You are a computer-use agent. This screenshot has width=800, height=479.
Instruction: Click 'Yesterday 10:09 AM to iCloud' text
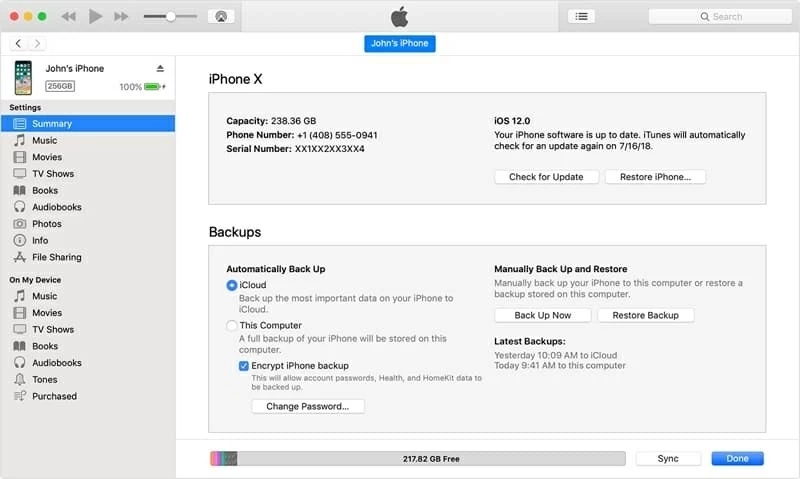pyautogui.click(x=555, y=355)
